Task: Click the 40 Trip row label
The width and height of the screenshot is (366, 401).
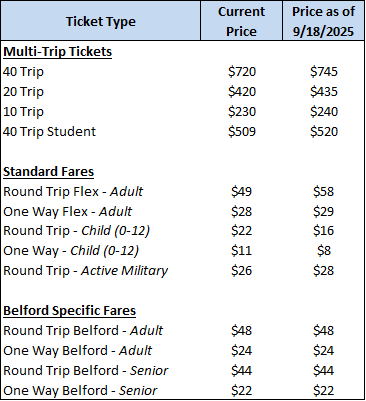Action: (x=23, y=72)
